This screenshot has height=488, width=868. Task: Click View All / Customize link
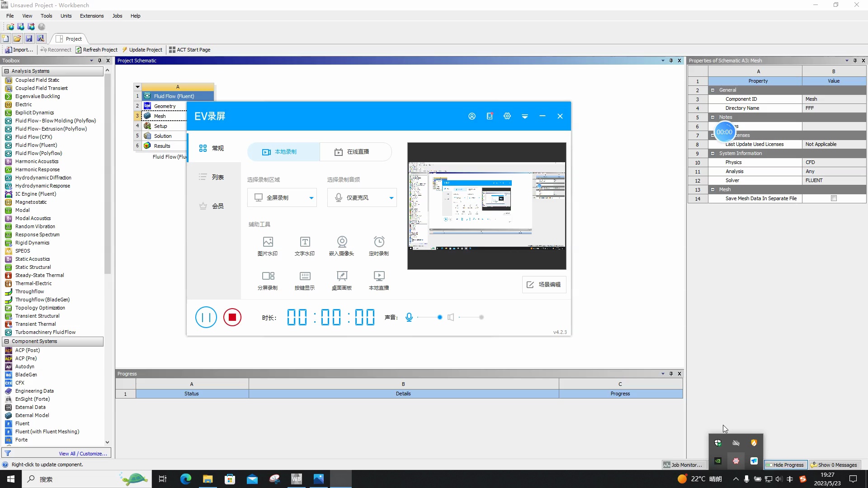click(x=83, y=453)
